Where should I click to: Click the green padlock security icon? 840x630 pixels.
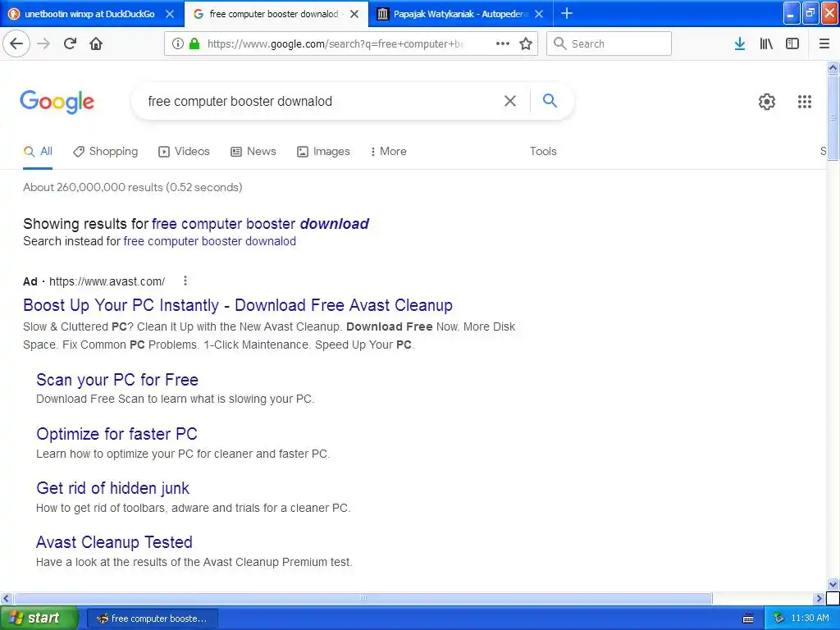(x=194, y=43)
